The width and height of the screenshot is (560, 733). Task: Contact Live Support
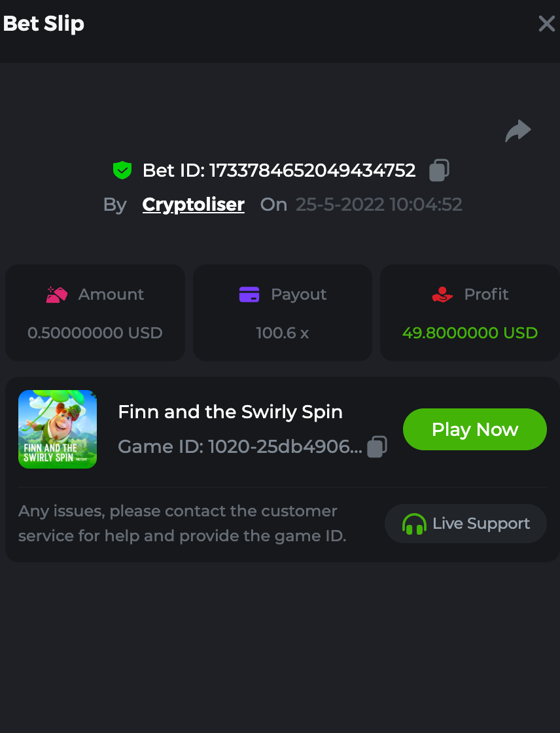tap(465, 524)
